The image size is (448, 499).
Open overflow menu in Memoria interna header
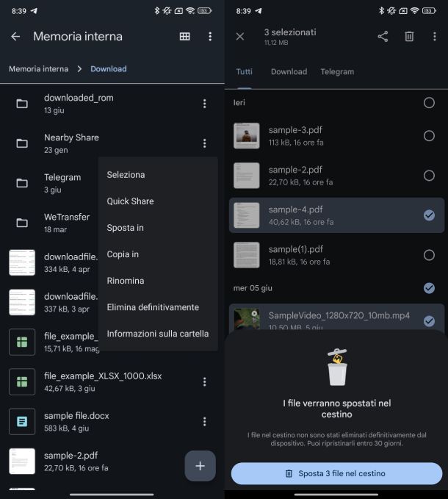[210, 36]
